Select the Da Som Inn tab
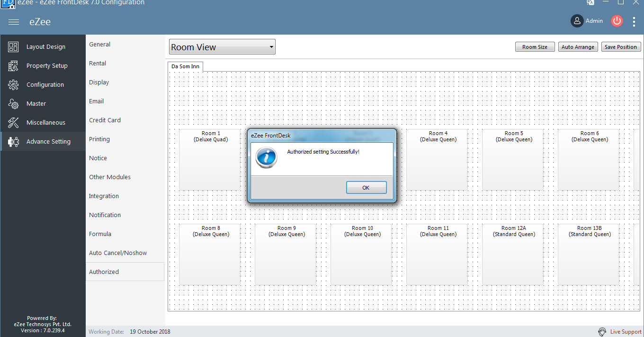Screen dimensions: 644x337 185,66
